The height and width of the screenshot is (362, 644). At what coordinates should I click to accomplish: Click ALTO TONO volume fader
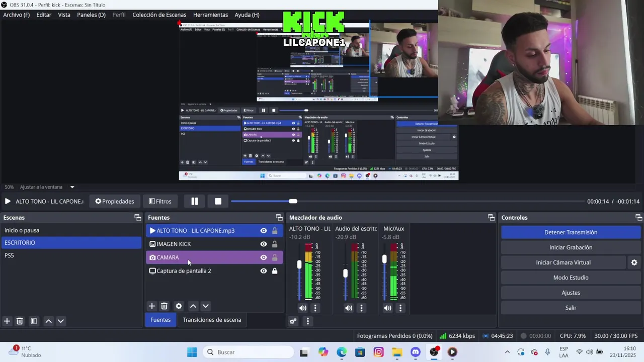[x=299, y=264]
